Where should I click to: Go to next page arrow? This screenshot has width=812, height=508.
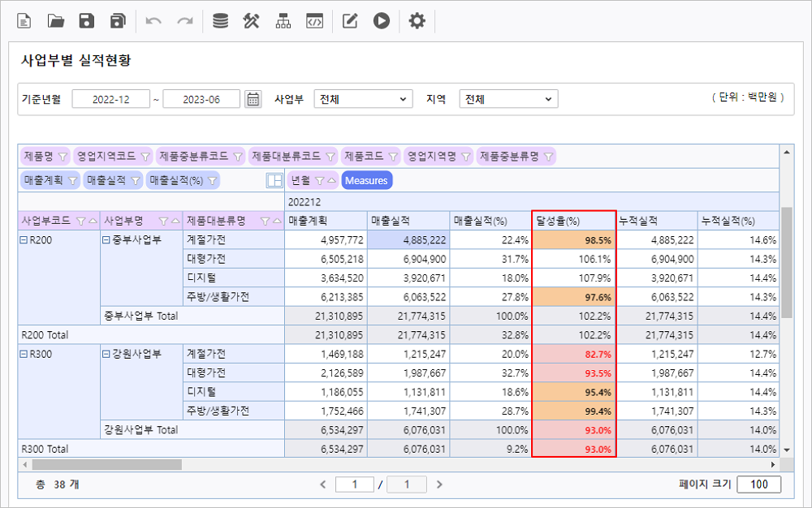(x=439, y=484)
